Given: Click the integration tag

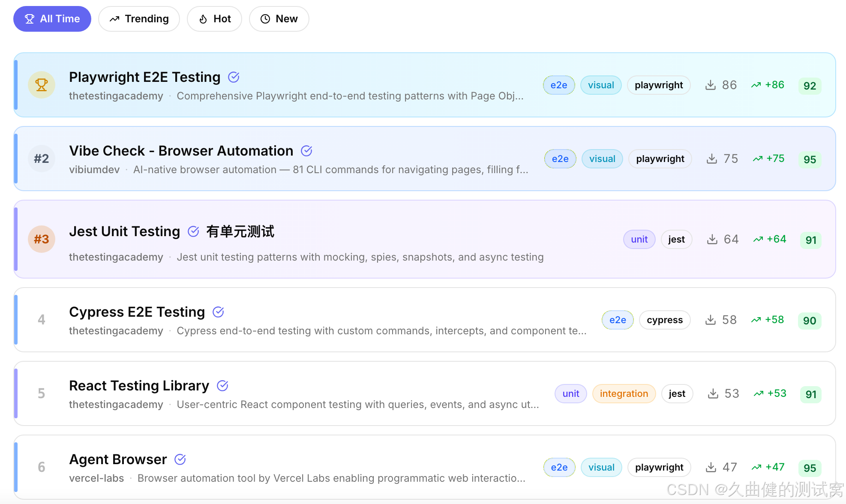Looking at the screenshot, I should pyautogui.click(x=624, y=393).
